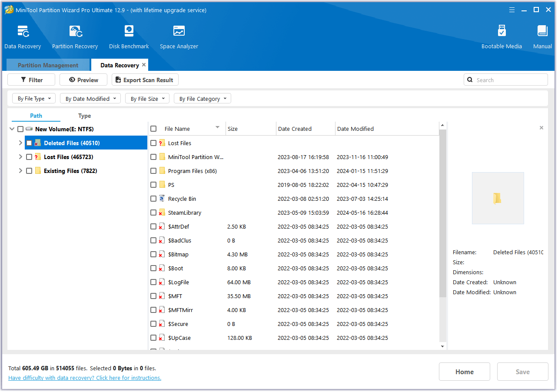Open the By File Category dropdown
Image resolution: width=558 pixels, height=392 pixels.
203,99
